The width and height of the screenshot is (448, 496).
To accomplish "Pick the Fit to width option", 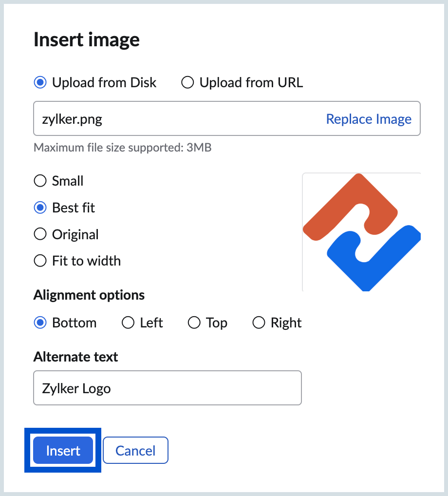I will tap(40, 261).
